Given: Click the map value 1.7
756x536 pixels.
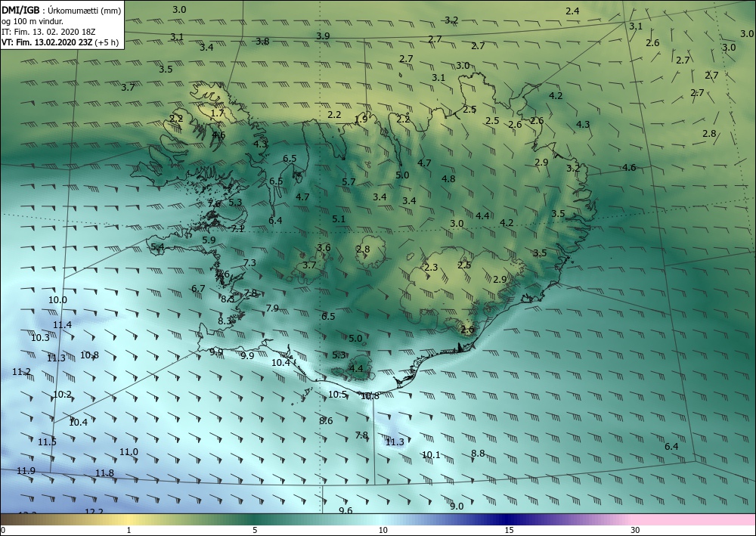Looking at the screenshot, I should click(x=218, y=113).
